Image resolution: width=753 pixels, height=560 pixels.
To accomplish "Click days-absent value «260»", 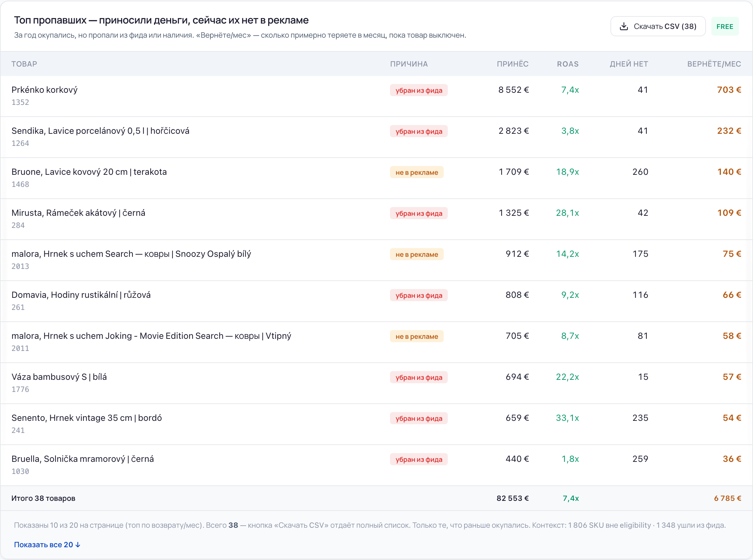I will [640, 172].
